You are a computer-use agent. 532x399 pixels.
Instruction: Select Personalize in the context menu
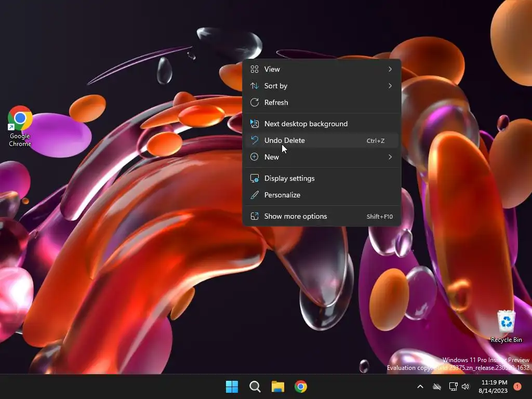322,195
